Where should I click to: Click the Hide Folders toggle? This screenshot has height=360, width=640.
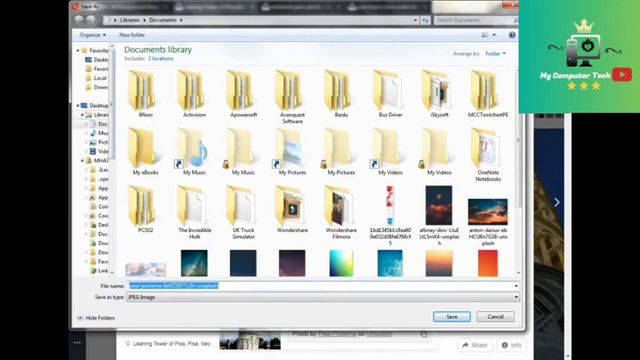coord(96,318)
